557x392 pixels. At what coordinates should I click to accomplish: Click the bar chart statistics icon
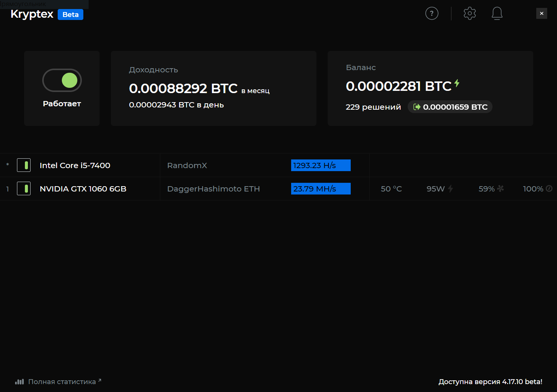pos(19,382)
